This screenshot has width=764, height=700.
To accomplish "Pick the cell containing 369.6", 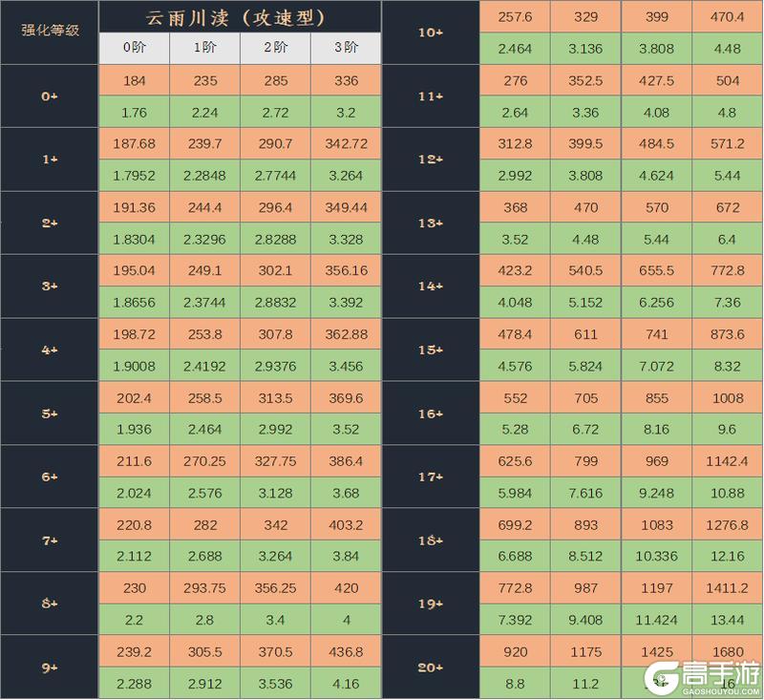I will [x=346, y=398].
